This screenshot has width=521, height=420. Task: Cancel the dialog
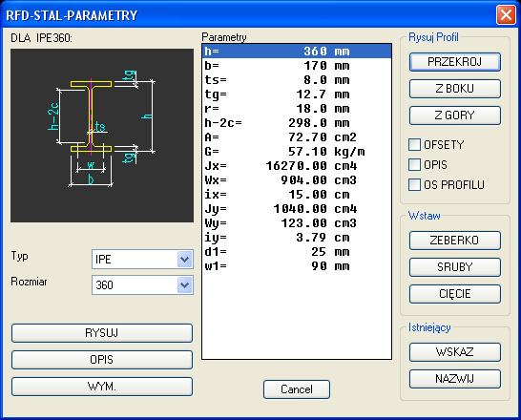pyautogui.click(x=297, y=389)
